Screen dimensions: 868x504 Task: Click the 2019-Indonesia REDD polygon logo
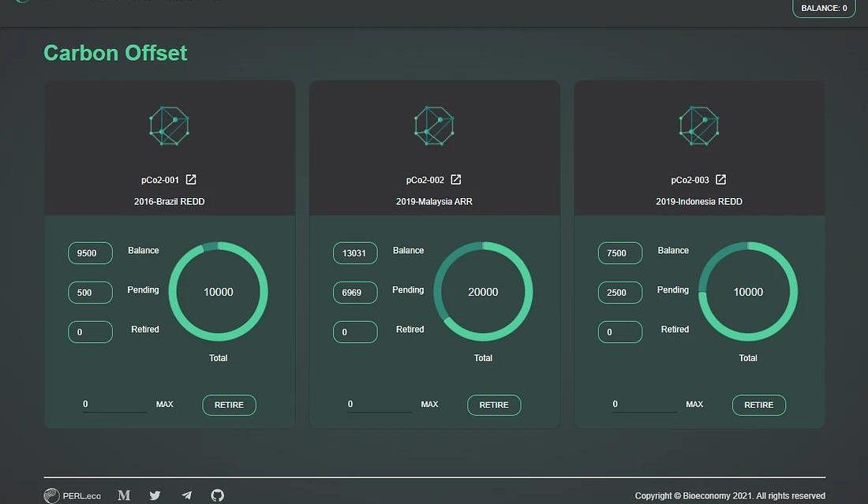pyautogui.click(x=699, y=126)
